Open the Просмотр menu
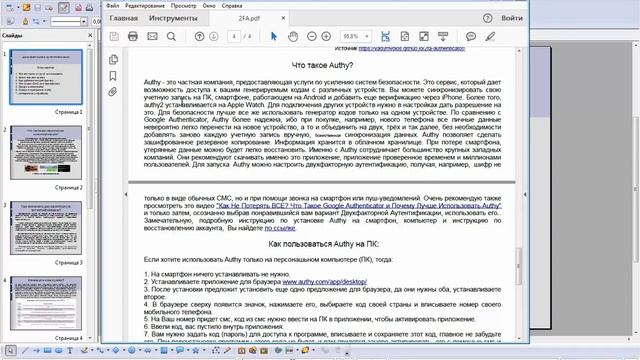Viewport: 640px width, 360px height. pyautogui.click(x=184, y=6)
